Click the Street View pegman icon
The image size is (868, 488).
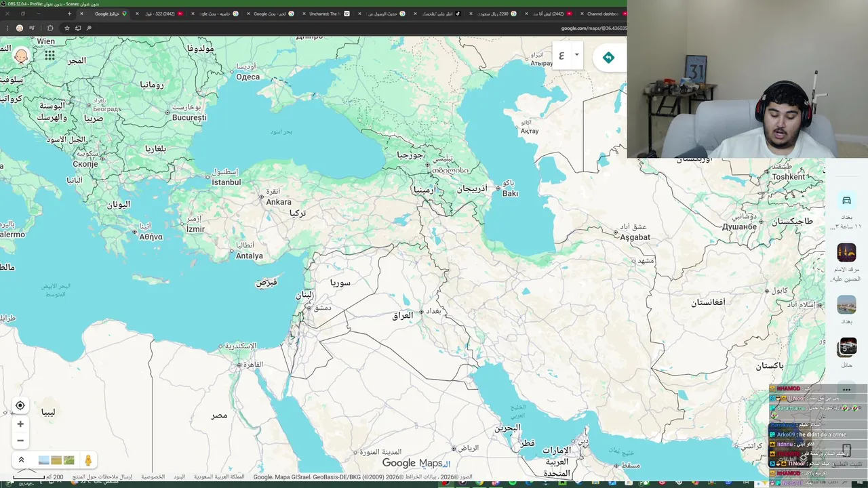pos(88,460)
